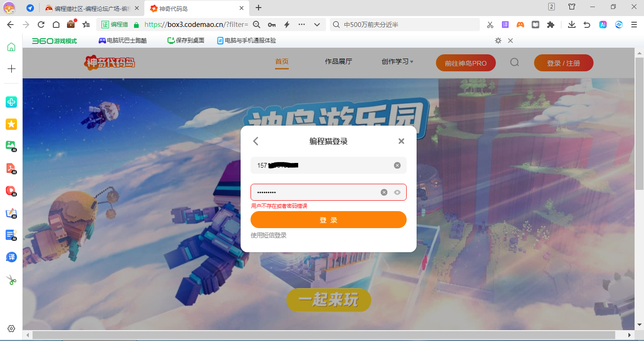Toggle password visibility eye icon

(x=397, y=192)
